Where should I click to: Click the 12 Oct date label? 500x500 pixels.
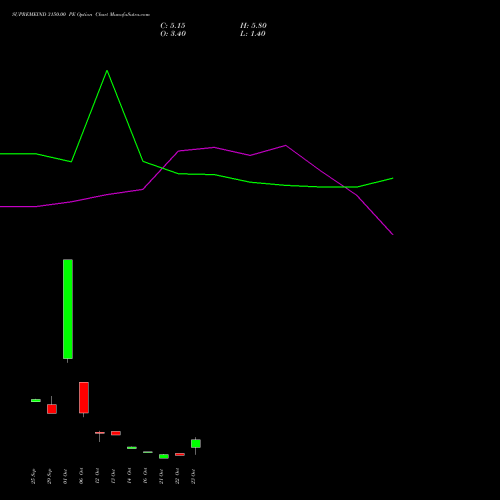click(97, 476)
